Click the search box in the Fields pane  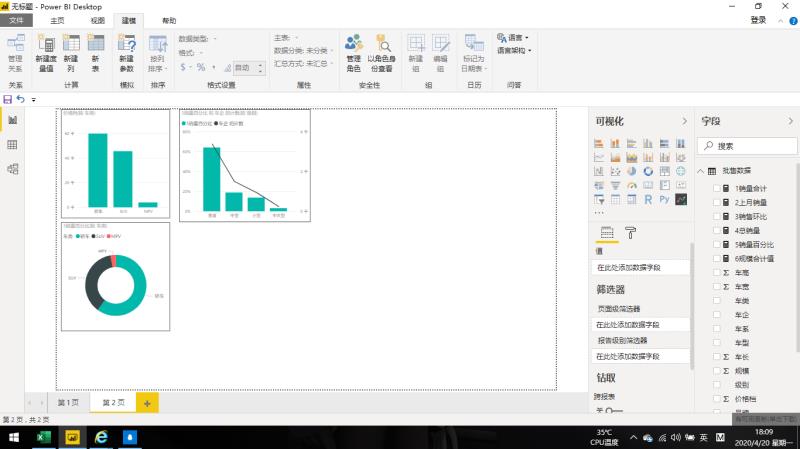[x=747, y=146]
